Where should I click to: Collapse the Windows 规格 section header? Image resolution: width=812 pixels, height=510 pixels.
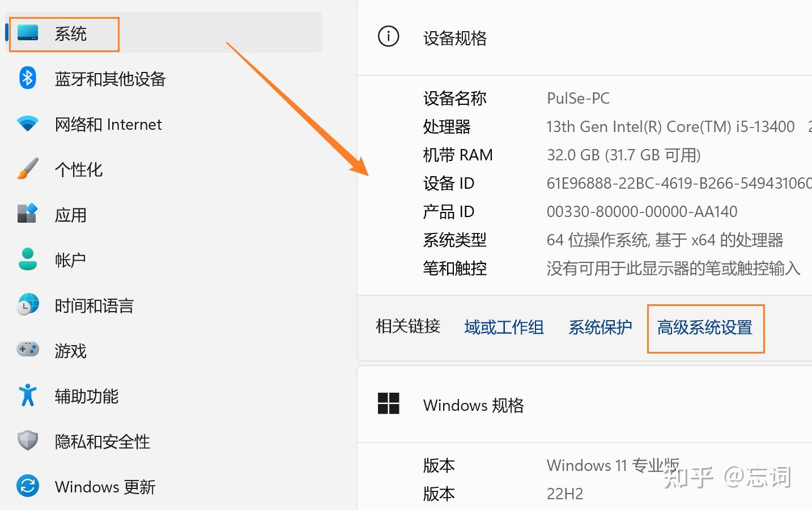[585, 405]
